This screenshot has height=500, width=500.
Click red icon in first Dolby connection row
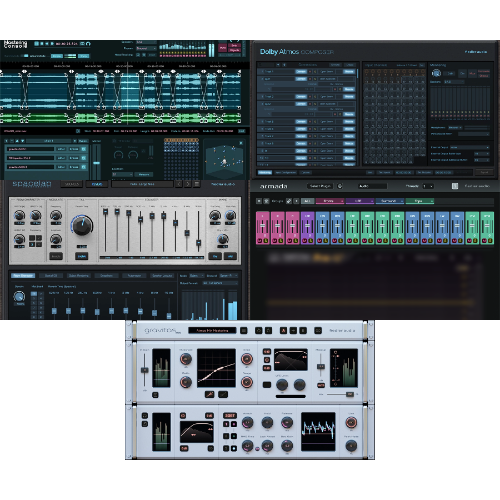310,72
